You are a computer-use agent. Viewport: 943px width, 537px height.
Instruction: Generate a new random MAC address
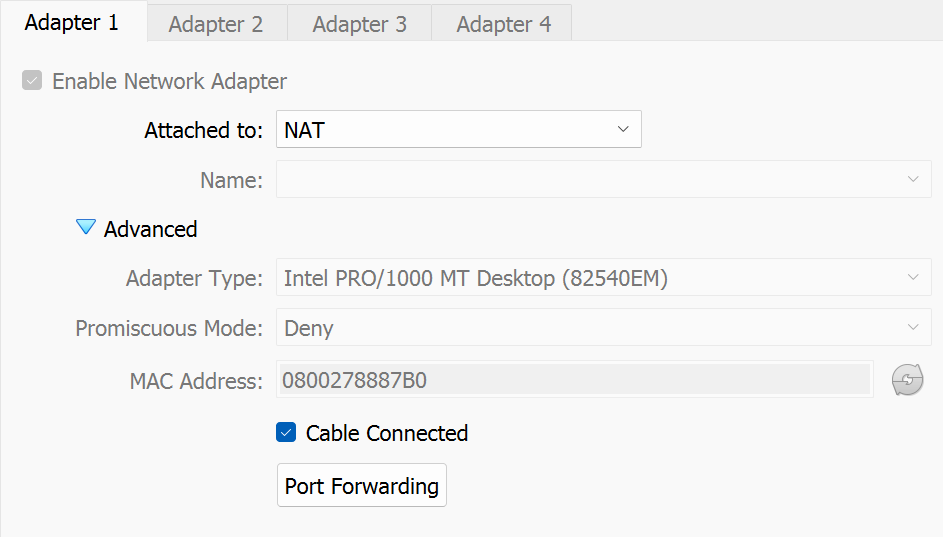[x=907, y=380]
